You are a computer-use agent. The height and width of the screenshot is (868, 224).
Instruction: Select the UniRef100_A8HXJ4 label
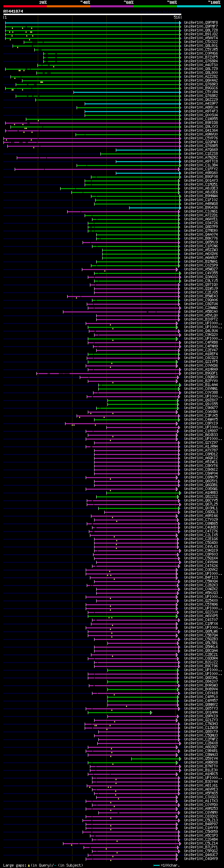[201, 108]
